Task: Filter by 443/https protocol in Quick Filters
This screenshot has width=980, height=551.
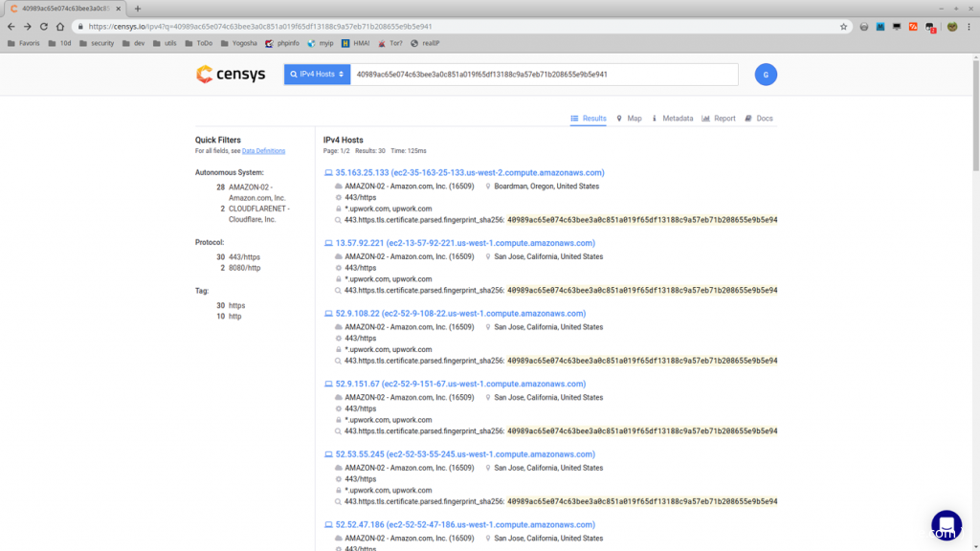Action: (x=244, y=256)
